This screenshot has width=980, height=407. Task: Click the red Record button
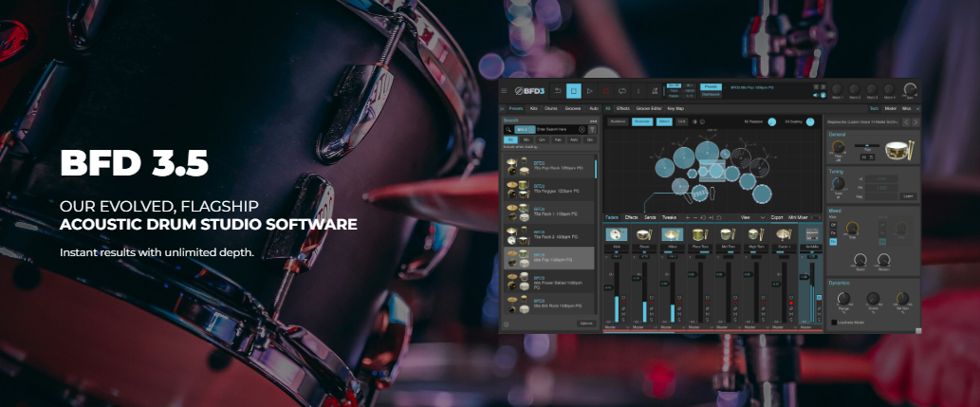tap(605, 91)
